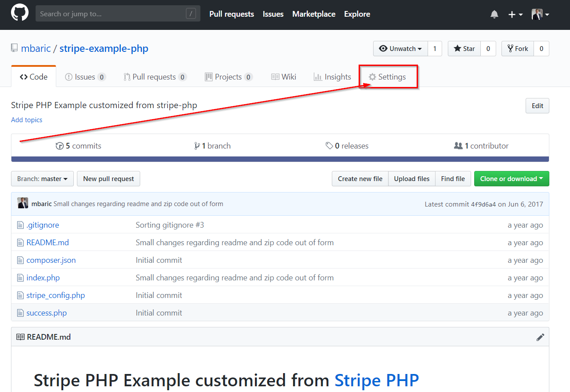Open the README.md file link
Image resolution: width=570 pixels, height=392 pixels.
pos(47,243)
